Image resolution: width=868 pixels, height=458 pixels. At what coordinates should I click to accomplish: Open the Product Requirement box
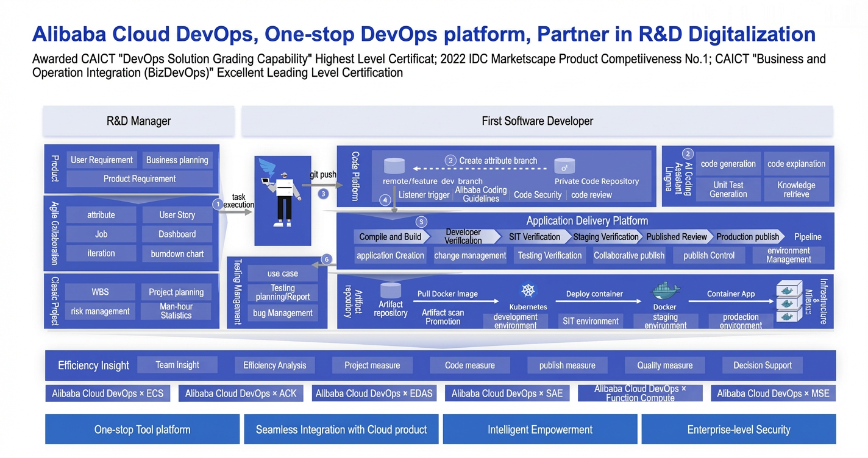140,179
